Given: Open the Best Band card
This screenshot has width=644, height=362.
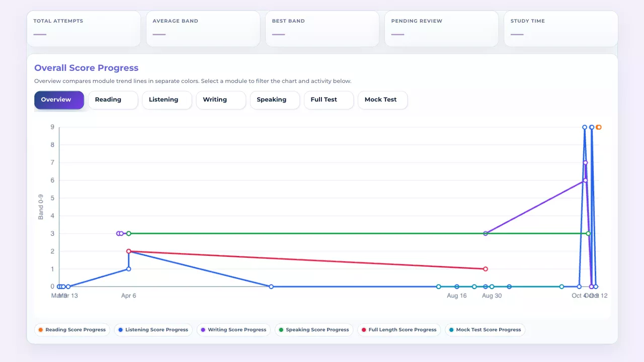Looking at the screenshot, I should click(x=322, y=29).
